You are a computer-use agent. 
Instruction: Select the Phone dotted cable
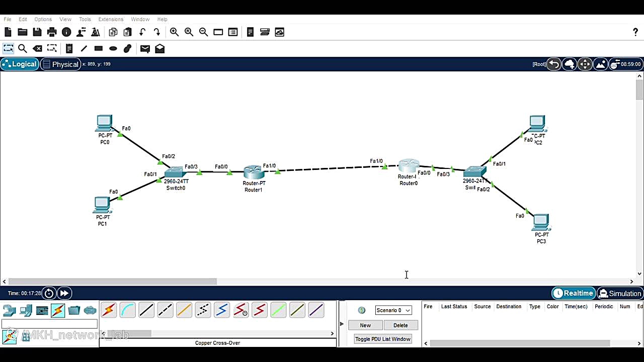click(203, 310)
